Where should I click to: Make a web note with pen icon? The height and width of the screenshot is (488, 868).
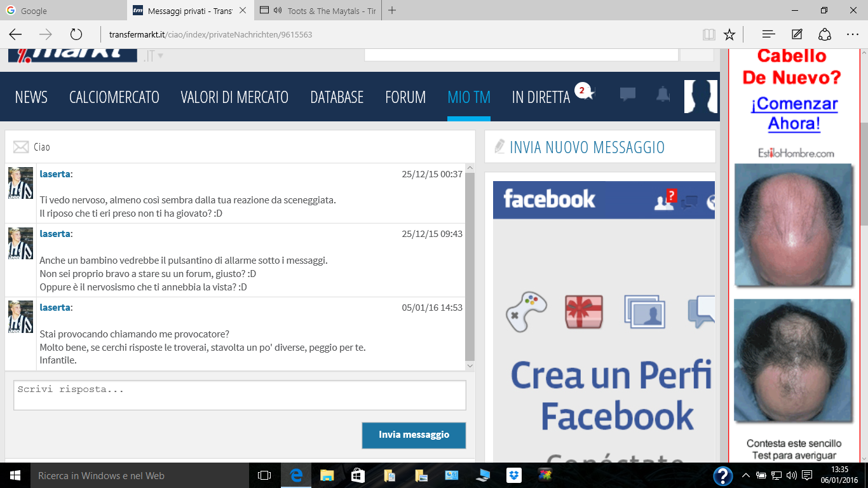(797, 34)
